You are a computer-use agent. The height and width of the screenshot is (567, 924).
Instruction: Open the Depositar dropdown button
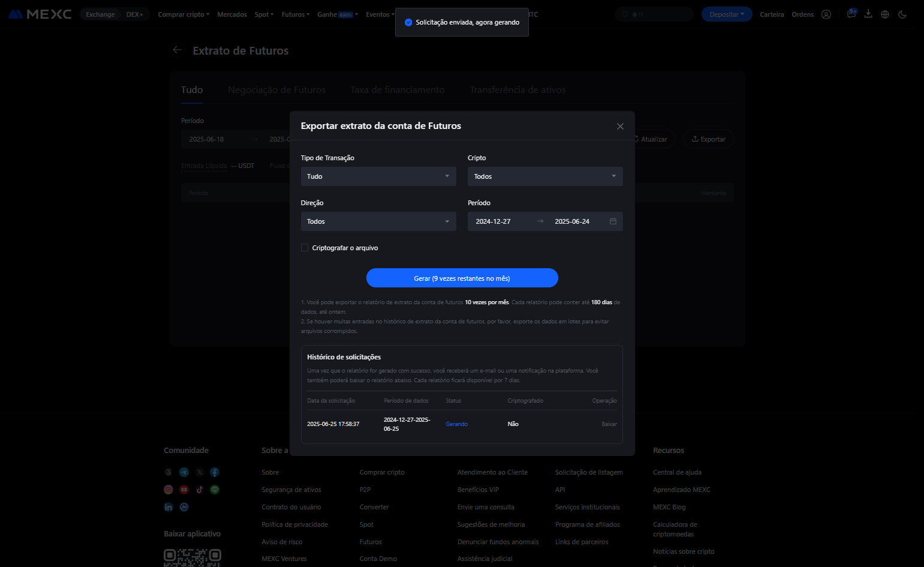[727, 14]
